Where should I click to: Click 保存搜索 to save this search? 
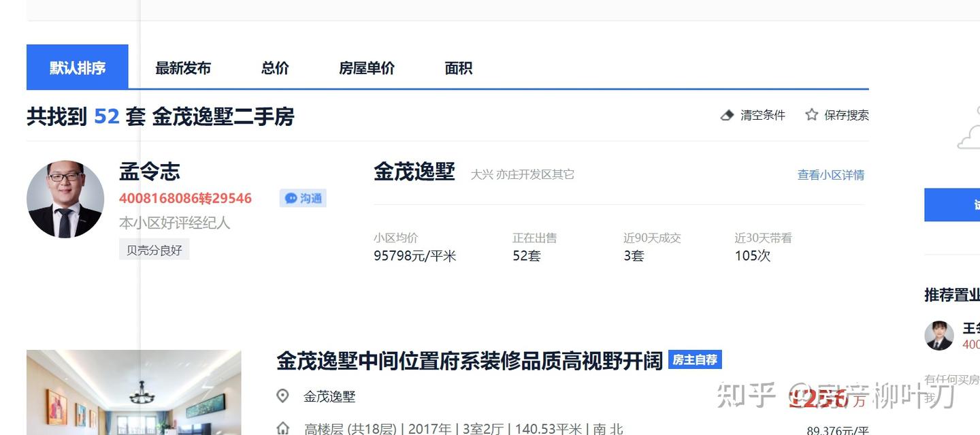[847, 115]
